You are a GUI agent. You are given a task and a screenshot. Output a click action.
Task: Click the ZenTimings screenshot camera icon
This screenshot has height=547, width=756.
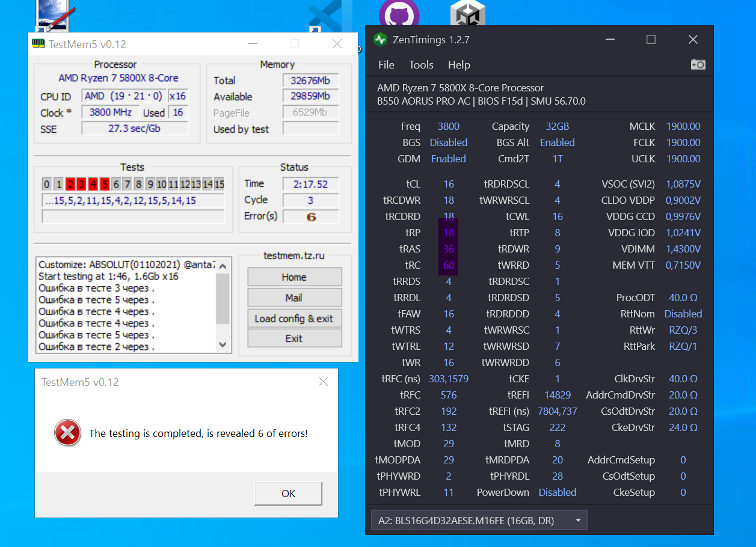tap(698, 64)
